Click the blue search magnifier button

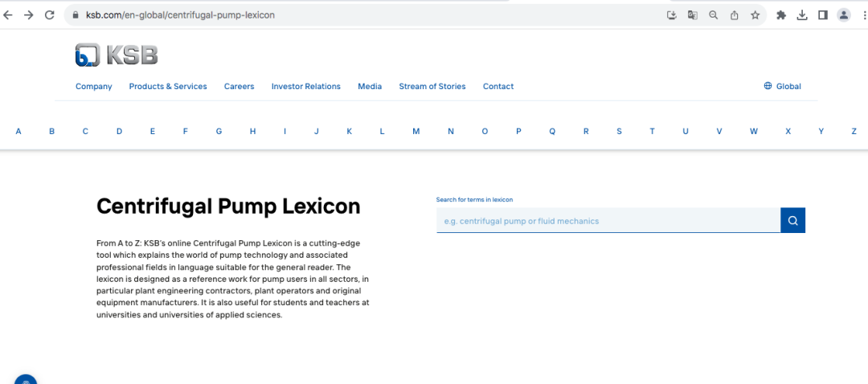click(792, 221)
